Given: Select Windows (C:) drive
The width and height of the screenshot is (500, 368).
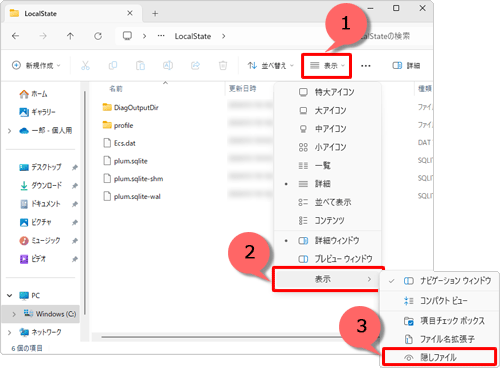Looking at the screenshot, I should point(50,314).
